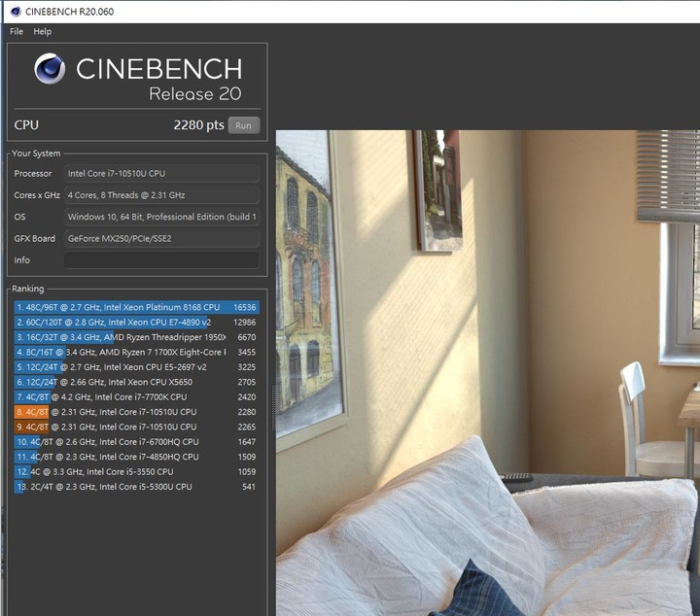Click the OS Windows 10 field
This screenshot has height=616, width=700.
point(161,217)
